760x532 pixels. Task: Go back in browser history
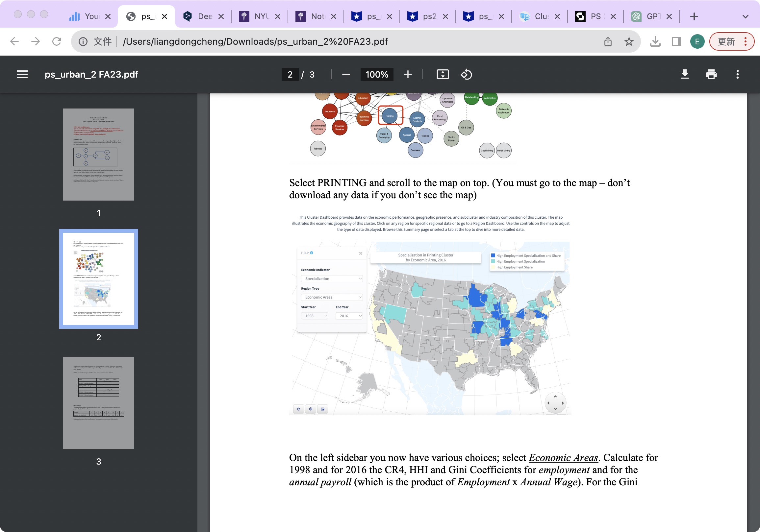tap(14, 41)
